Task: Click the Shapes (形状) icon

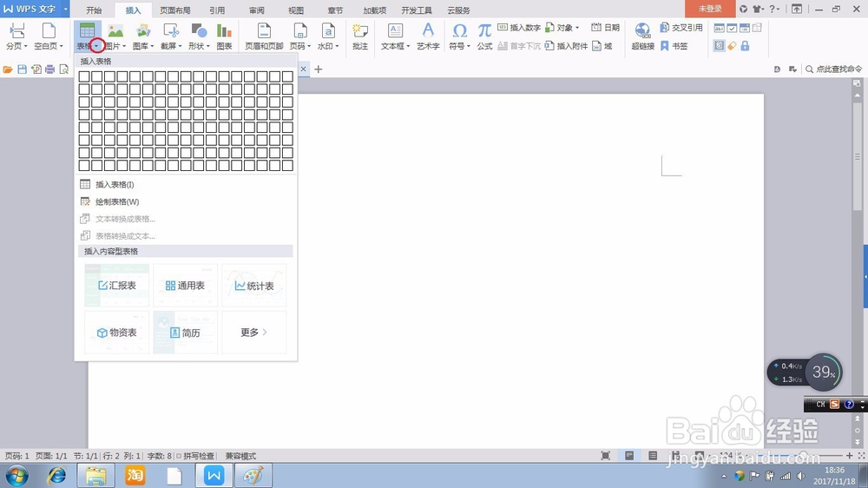Action: 199,31
